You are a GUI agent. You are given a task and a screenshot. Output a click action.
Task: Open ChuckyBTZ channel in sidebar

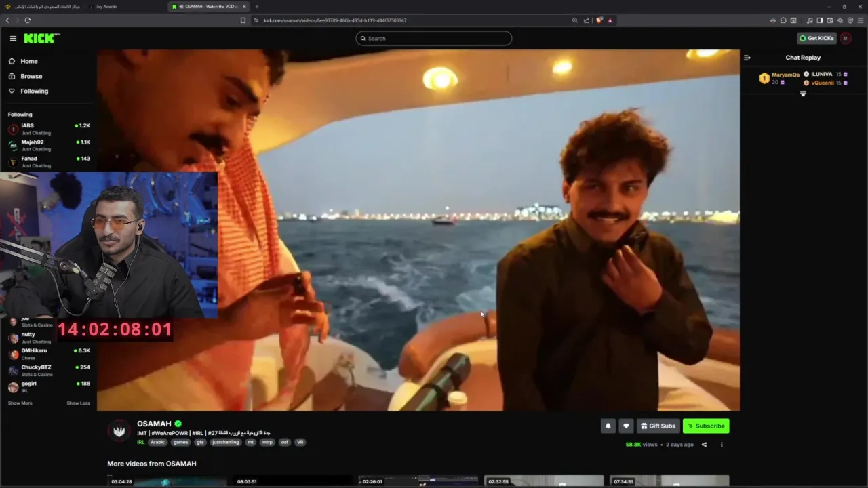click(x=49, y=369)
